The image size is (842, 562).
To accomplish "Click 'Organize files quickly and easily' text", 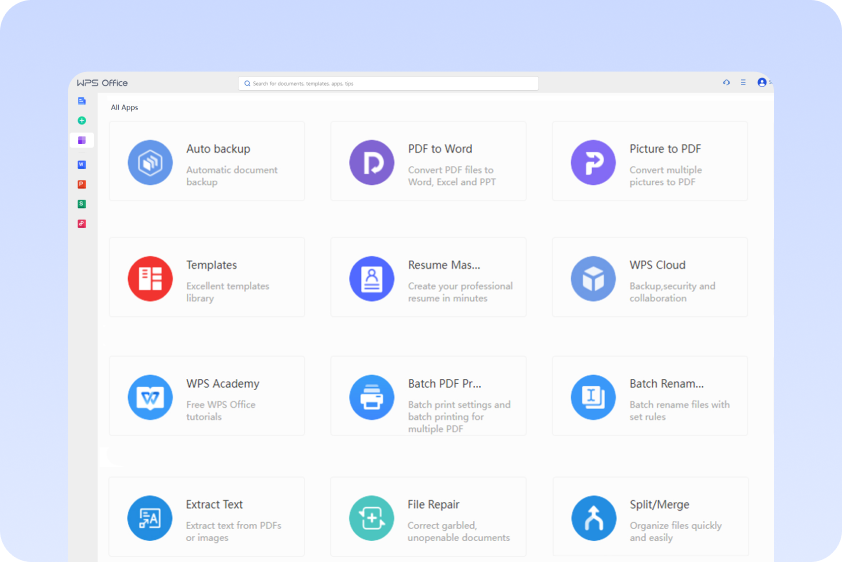I will pos(676,531).
